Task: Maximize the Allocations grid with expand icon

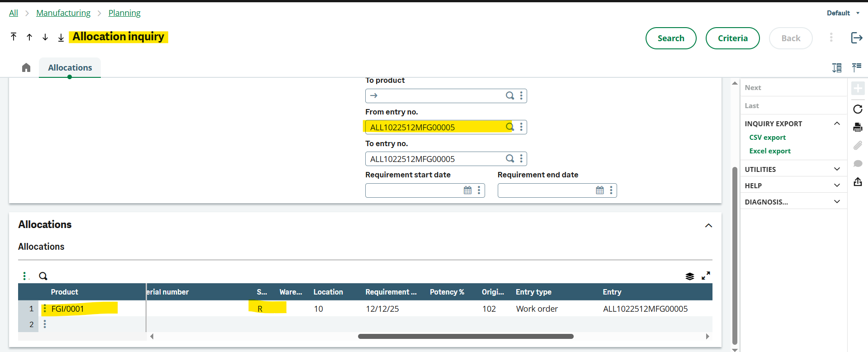Action: [706, 276]
